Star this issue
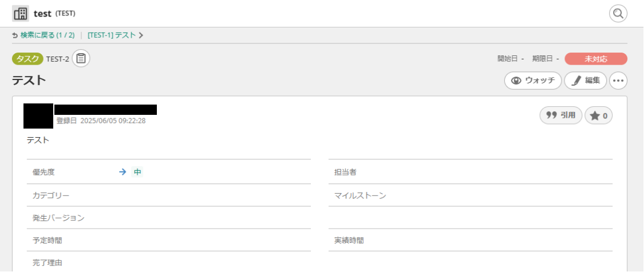This screenshot has width=644, height=272. point(599,116)
